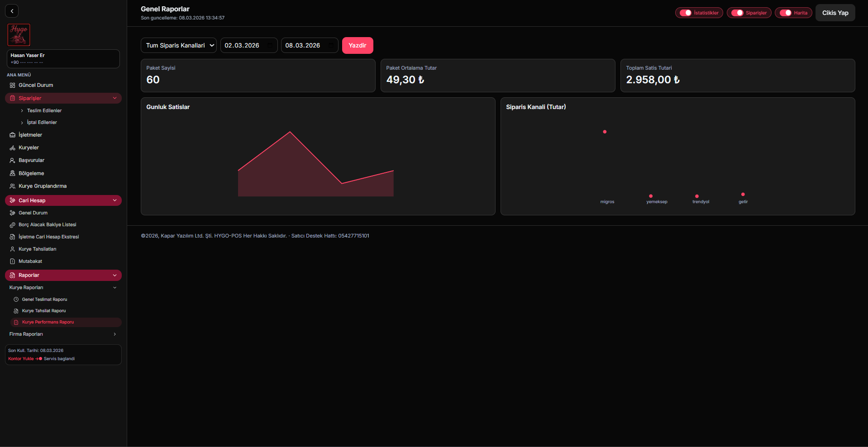The height and width of the screenshot is (447, 868).
Task: Collapse the Cari Hesap menu chevron
Action: pyautogui.click(x=114, y=200)
